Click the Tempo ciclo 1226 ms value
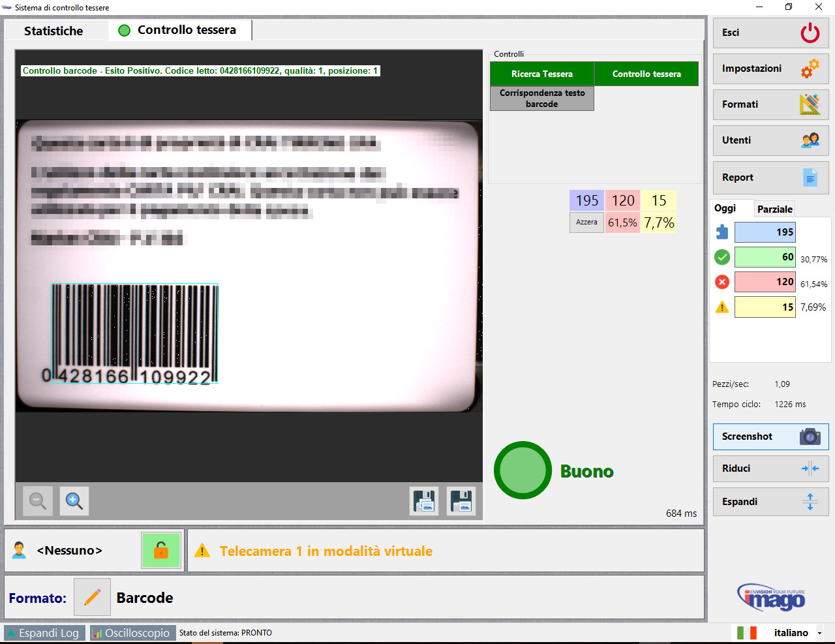The image size is (835, 644). point(790,405)
